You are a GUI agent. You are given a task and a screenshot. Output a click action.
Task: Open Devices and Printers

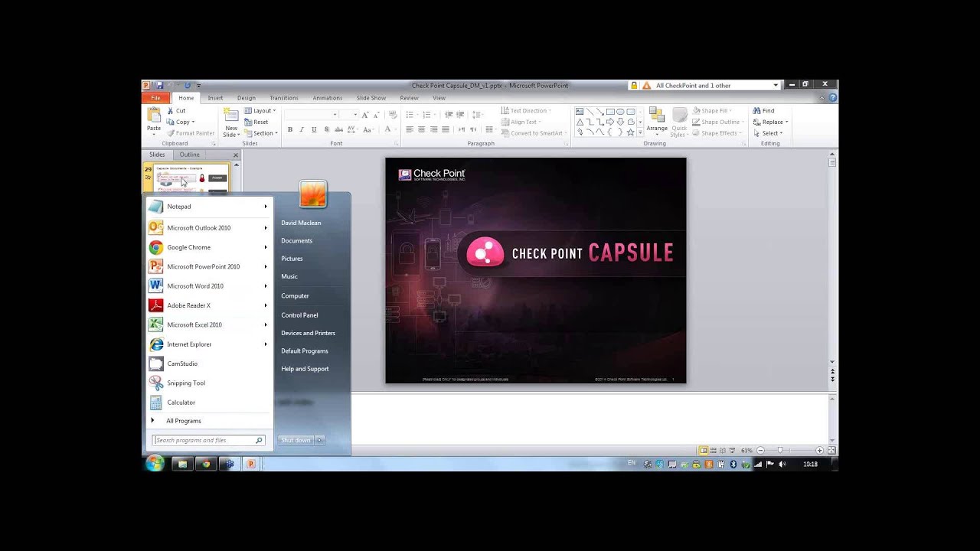(x=308, y=333)
